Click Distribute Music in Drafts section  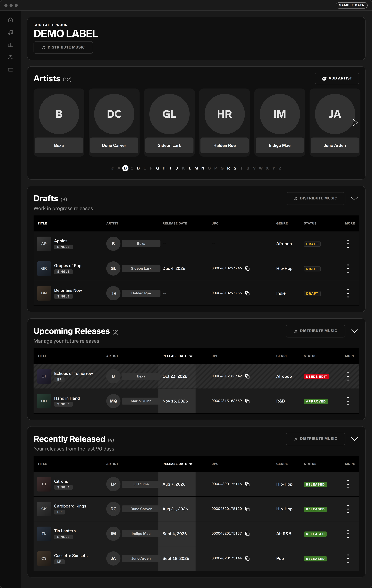pyautogui.click(x=315, y=198)
